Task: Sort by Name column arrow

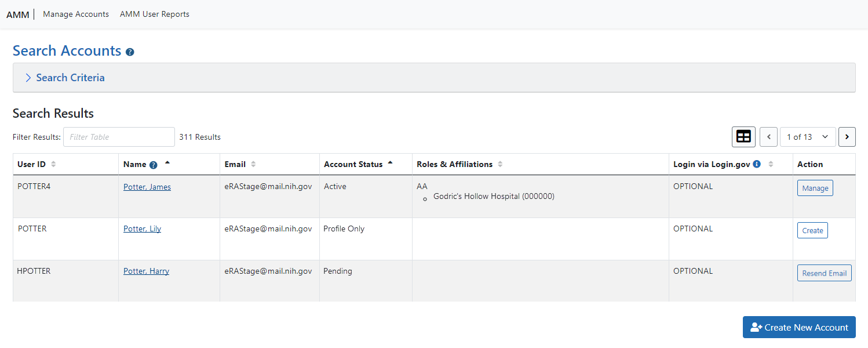Action: click(x=167, y=163)
